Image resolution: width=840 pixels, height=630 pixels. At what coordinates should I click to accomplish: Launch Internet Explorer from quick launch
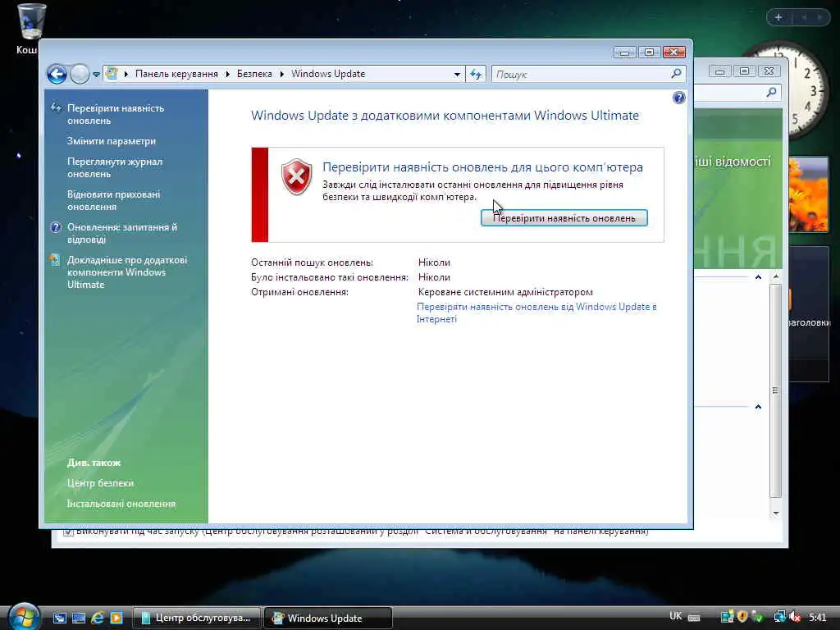point(98,619)
